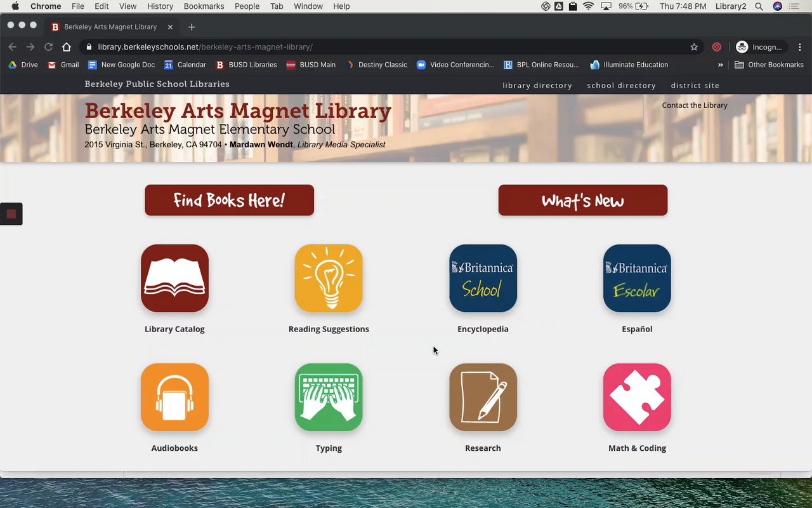Viewport: 812px width, 508px height.
Task: Click the Find Books Here! button
Action: 229,200
